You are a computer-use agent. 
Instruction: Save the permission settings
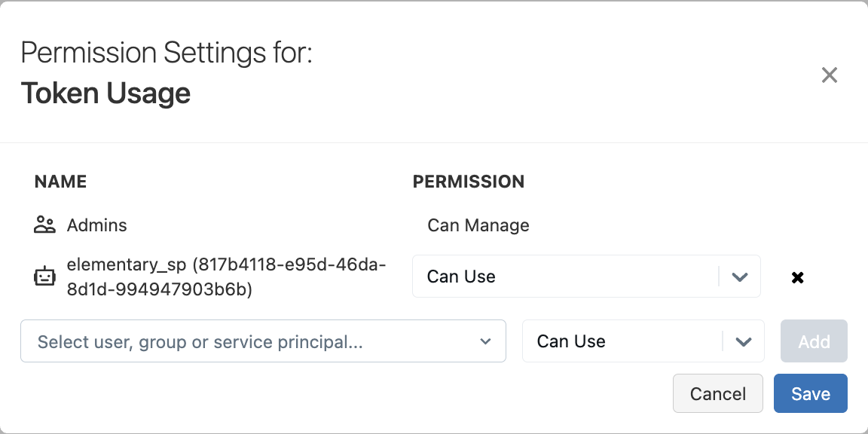pos(810,393)
